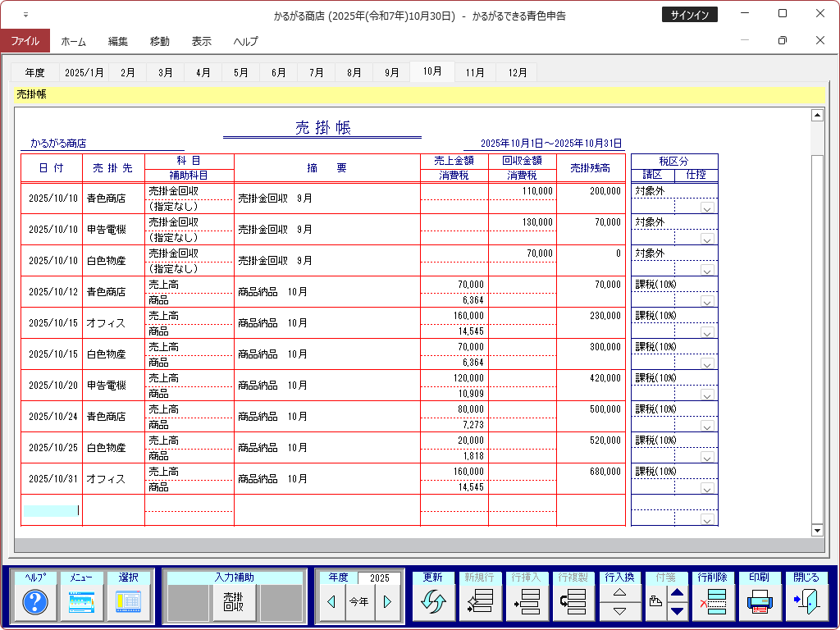Click the サインイン sign-in button
Viewport: 840px width, 630px height.
click(x=689, y=15)
